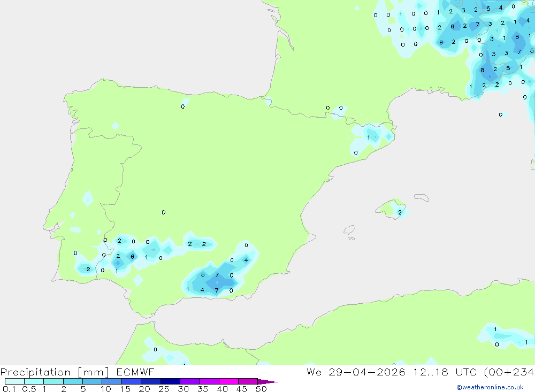Click the '4' value in southeastern Spain patch

point(246,260)
